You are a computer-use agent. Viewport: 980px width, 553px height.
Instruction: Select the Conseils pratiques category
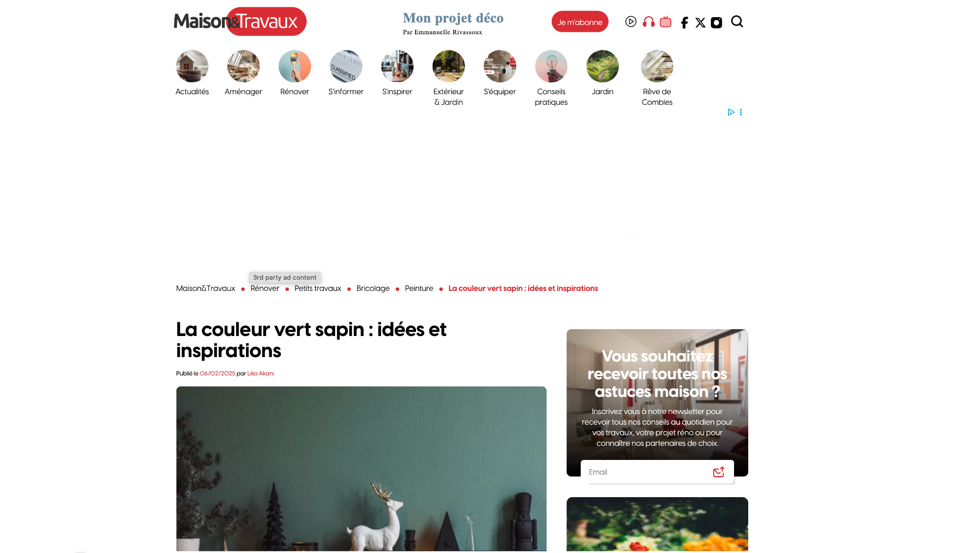point(551,78)
